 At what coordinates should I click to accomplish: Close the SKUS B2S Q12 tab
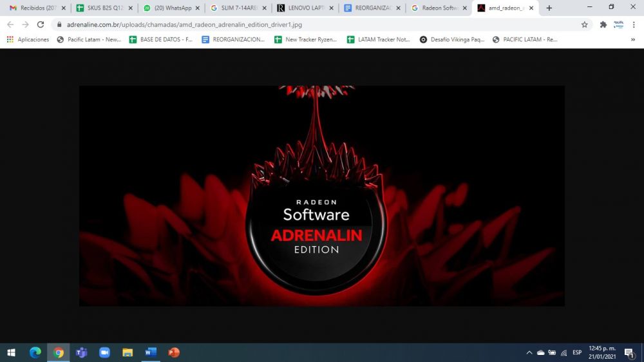point(131,8)
